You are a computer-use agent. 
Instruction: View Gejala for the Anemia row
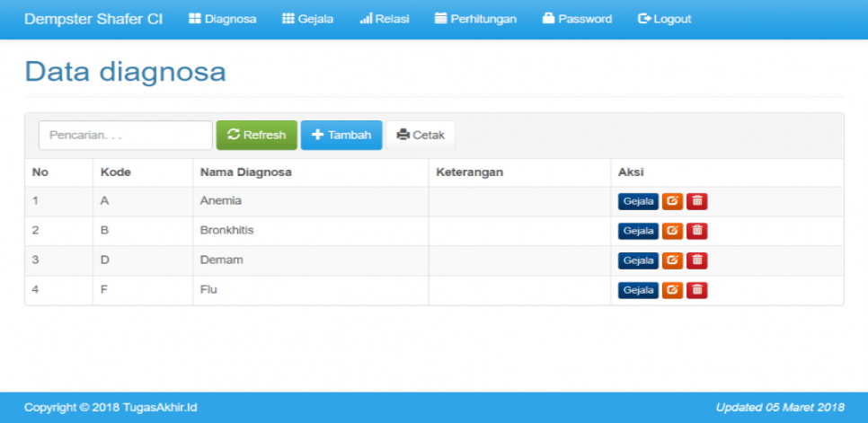click(x=638, y=201)
